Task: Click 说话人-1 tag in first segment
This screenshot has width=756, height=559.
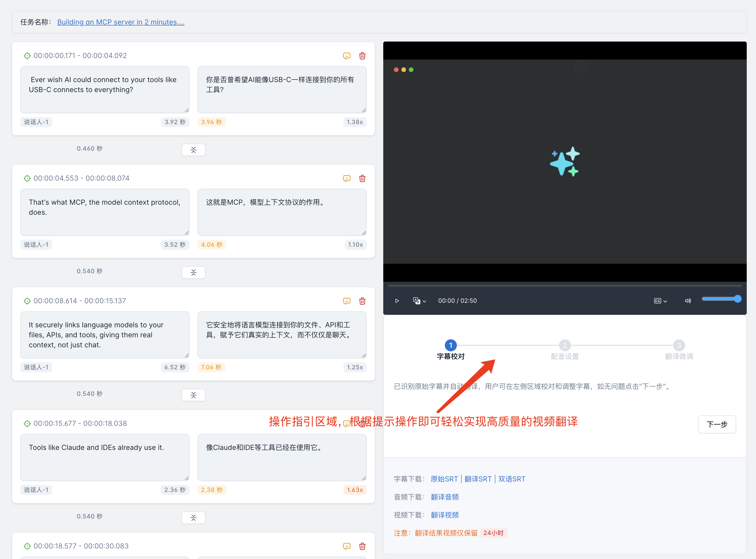Action: tap(36, 122)
